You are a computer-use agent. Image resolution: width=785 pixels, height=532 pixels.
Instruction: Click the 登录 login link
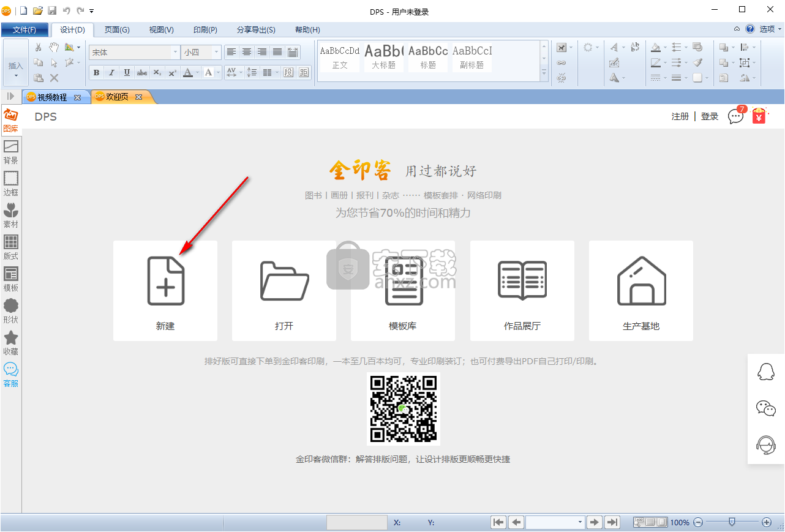[710, 116]
